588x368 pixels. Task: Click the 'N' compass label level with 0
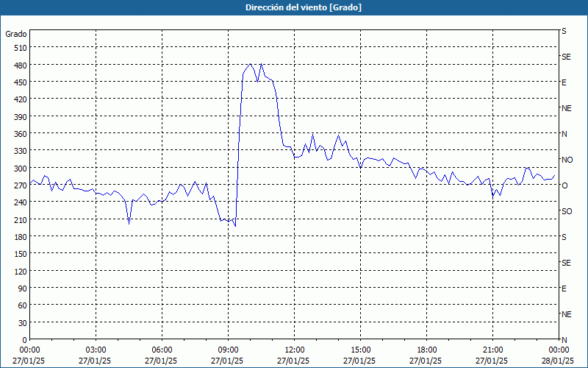(564, 340)
